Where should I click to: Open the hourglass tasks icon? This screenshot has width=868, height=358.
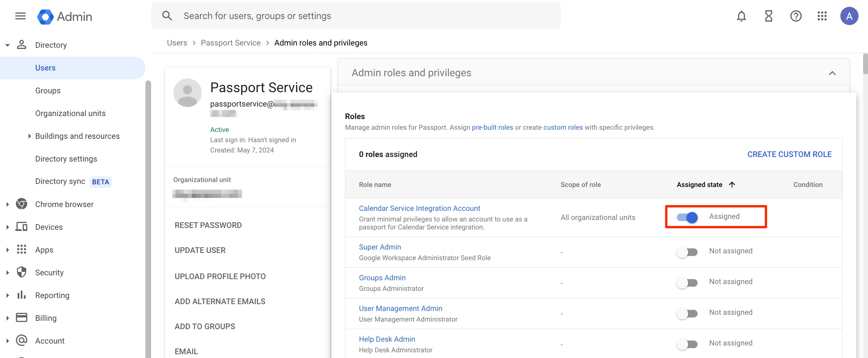[768, 16]
